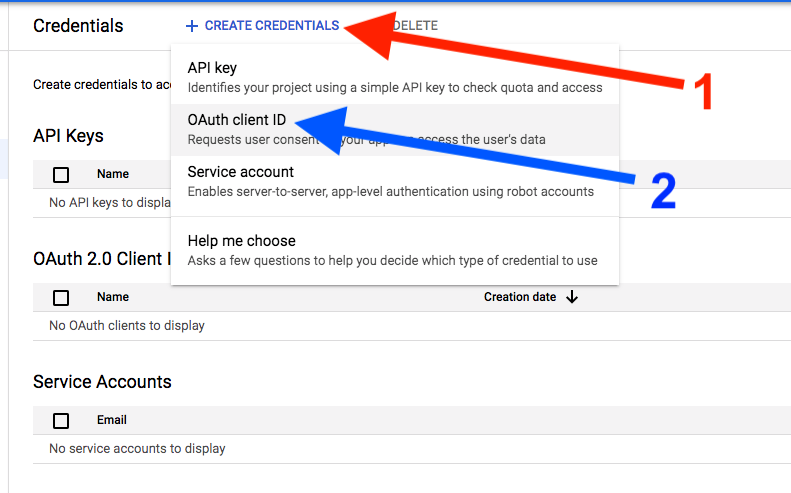Open the CREATE CREDENTIALS dropdown
The image size is (791, 493).
coord(262,26)
